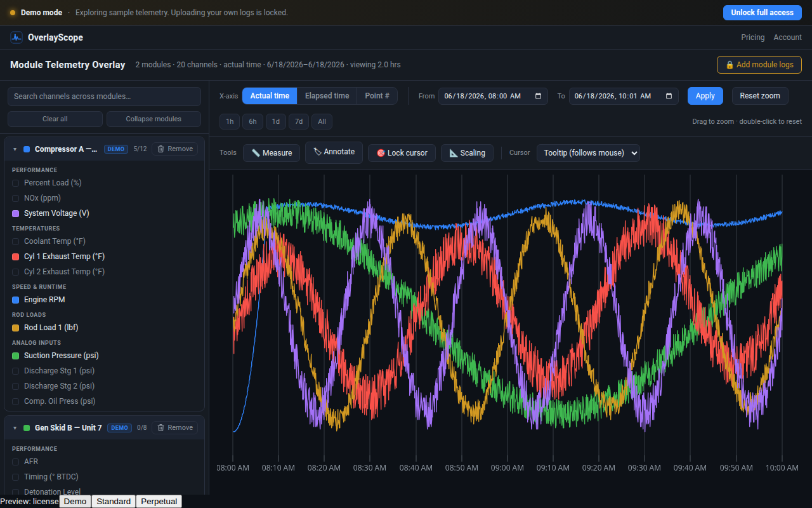Click the Compressor A blue color swatch
Viewport: 812px width, 508px height.
coord(27,149)
